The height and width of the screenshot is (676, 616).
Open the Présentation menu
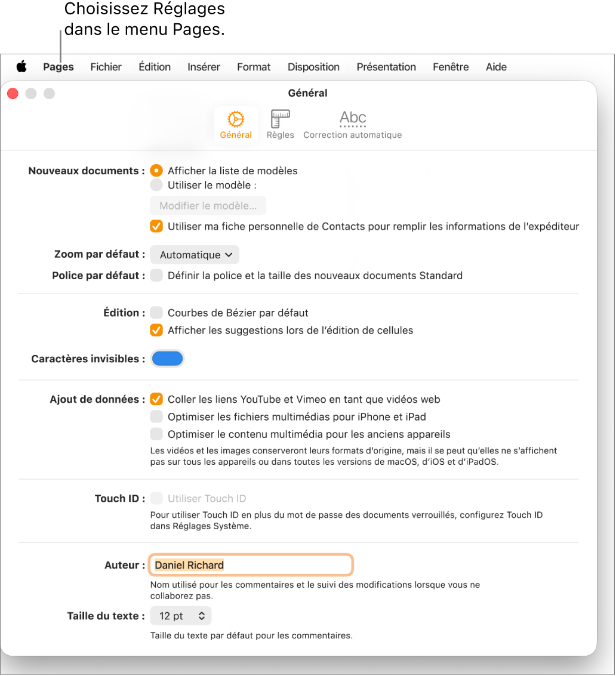click(x=386, y=67)
